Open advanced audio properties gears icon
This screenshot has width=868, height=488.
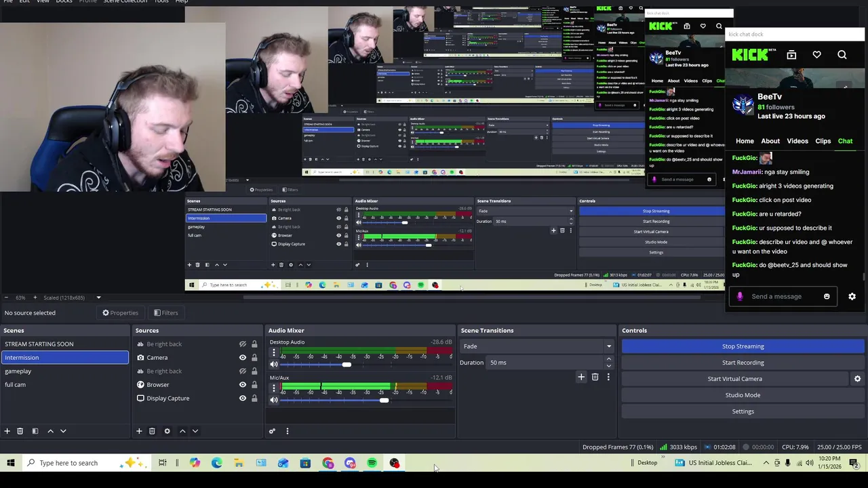coord(272,431)
